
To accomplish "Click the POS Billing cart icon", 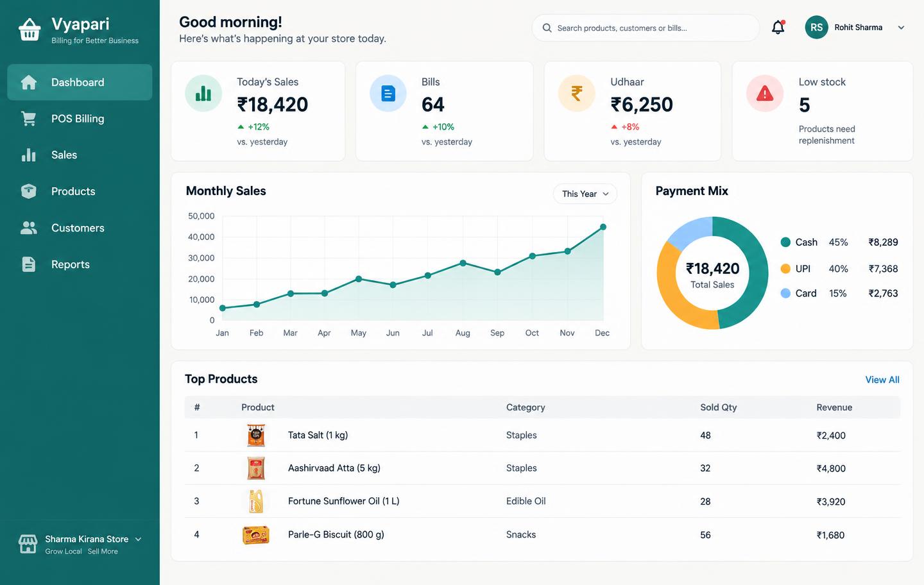I will (29, 119).
